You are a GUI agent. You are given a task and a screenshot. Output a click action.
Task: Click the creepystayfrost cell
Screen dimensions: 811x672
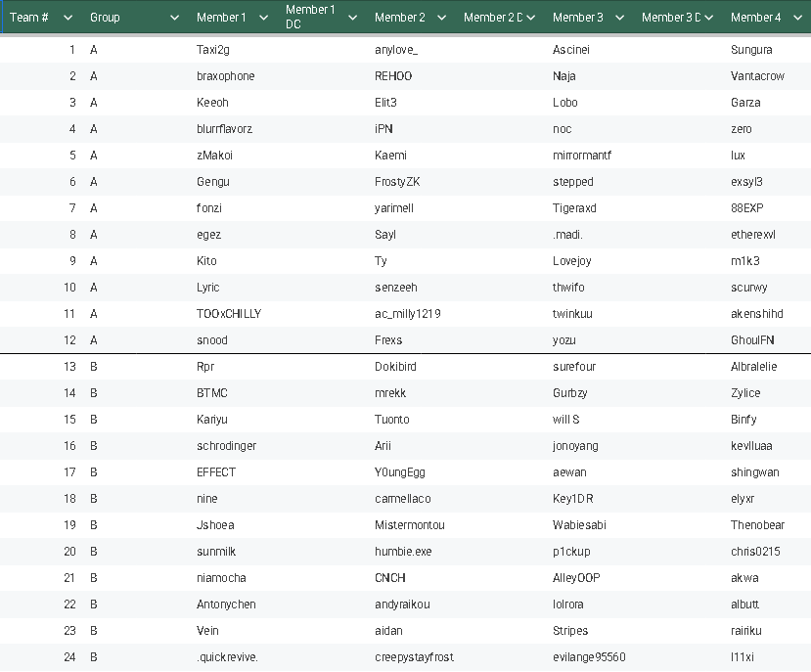pyautogui.click(x=414, y=657)
